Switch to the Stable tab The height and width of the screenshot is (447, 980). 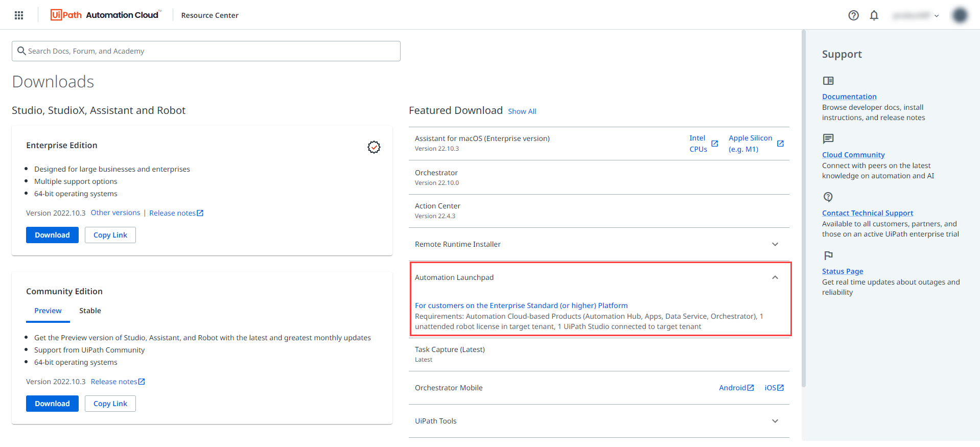(90, 311)
